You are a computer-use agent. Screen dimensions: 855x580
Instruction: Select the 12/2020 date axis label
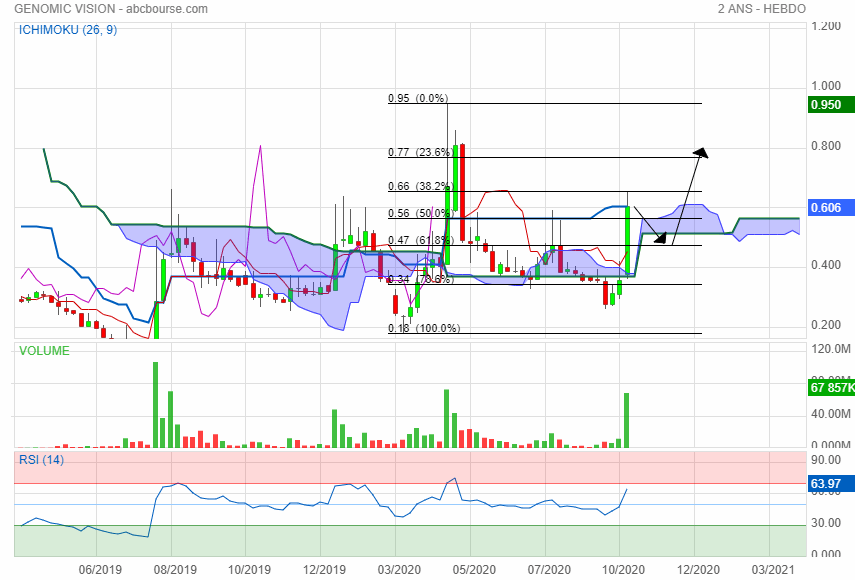699,570
